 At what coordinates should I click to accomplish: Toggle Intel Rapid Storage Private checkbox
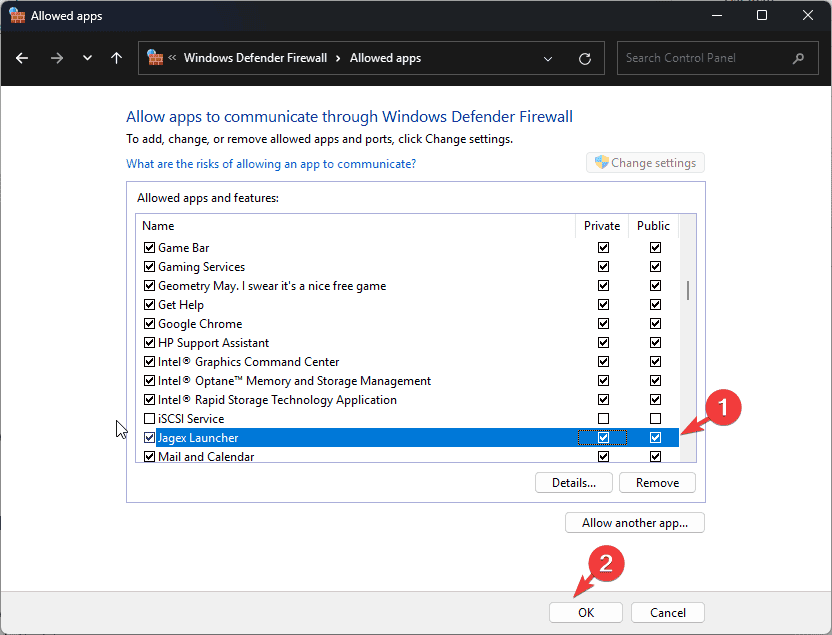pos(603,399)
